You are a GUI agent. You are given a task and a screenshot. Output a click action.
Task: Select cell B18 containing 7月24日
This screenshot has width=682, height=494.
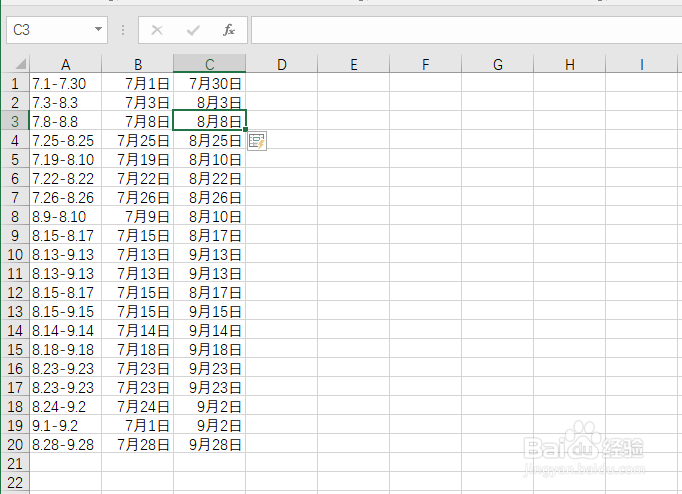click(x=137, y=406)
